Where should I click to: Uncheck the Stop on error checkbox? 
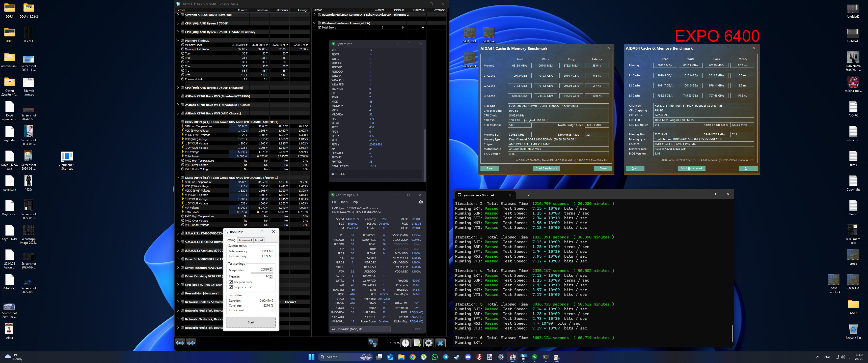tap(231, 287)
